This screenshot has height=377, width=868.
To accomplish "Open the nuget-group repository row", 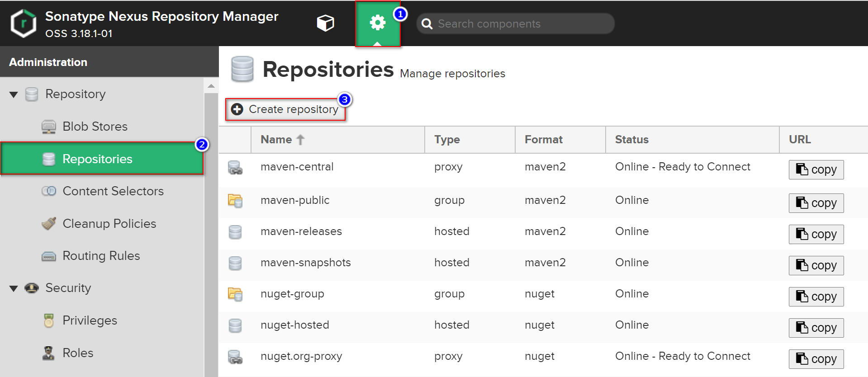I will click(543, 296).
